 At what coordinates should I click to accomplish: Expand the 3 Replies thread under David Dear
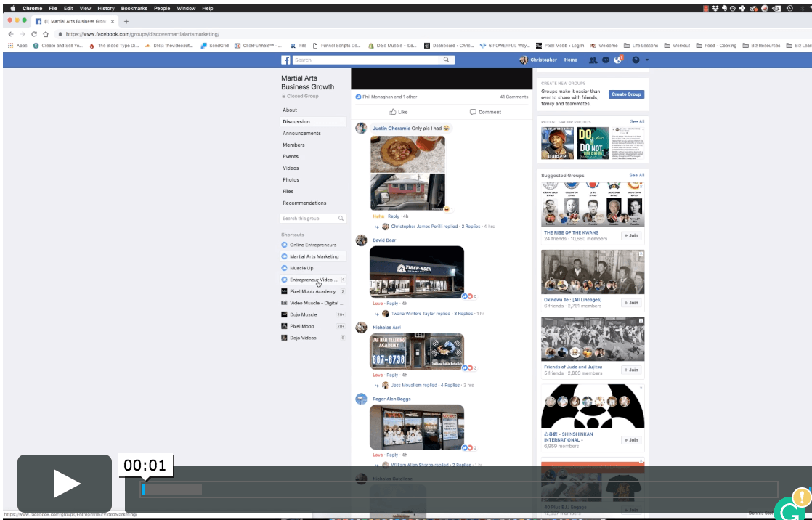click(463, 314)
